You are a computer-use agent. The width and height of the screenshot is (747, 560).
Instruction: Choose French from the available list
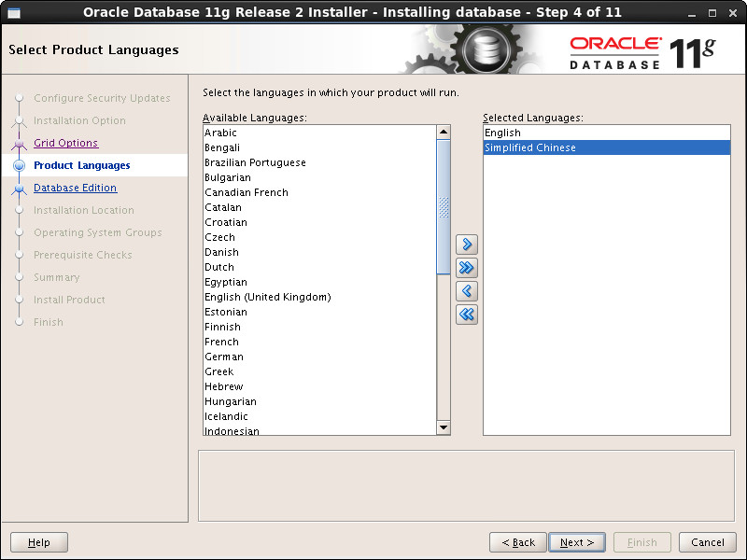pyautogui.click(x=319, y=342)
